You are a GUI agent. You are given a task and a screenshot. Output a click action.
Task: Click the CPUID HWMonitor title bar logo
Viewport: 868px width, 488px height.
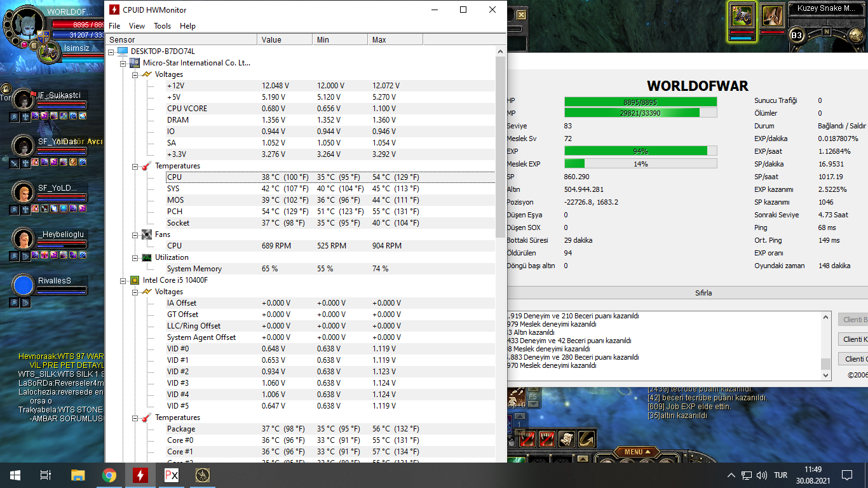point(114,10)
